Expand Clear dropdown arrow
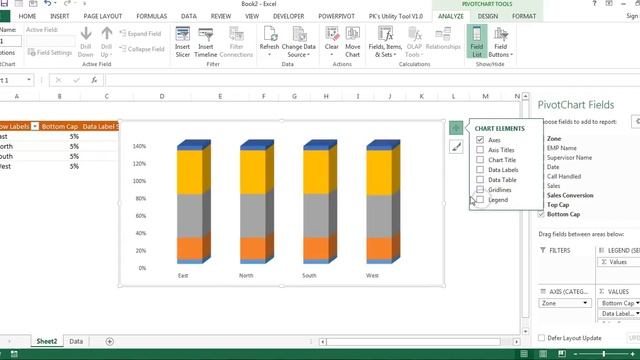The width and height of the screenshot is (640, 360). tap(332, 55)
